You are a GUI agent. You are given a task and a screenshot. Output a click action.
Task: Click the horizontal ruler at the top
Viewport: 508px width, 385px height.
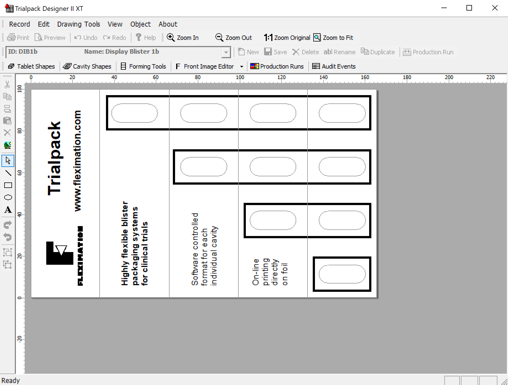tap(261, 78)
